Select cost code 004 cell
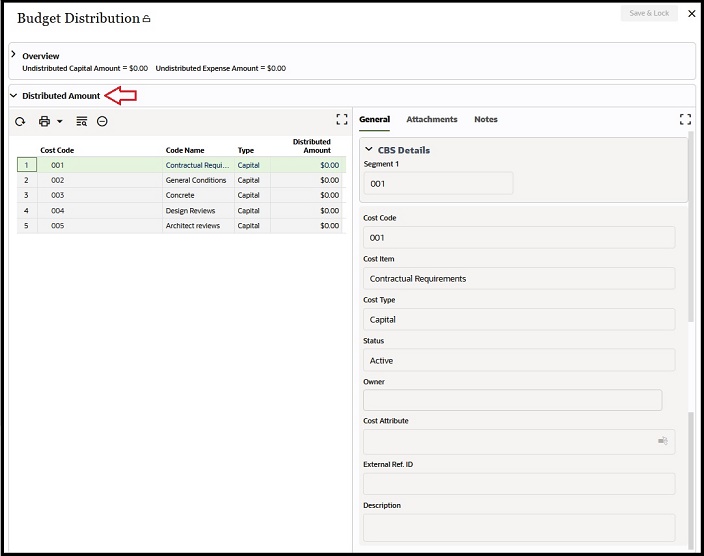 (x=100, y=211)
